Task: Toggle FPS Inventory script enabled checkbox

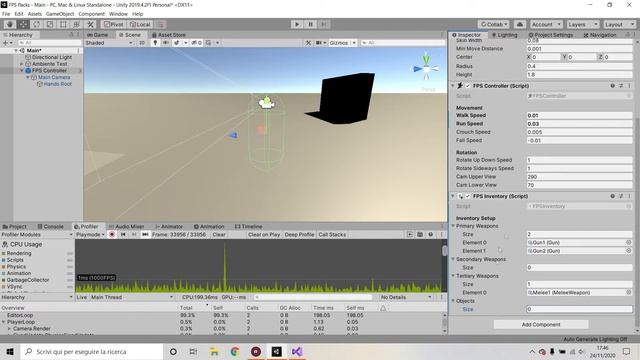Action: click(x=468, y=196)
